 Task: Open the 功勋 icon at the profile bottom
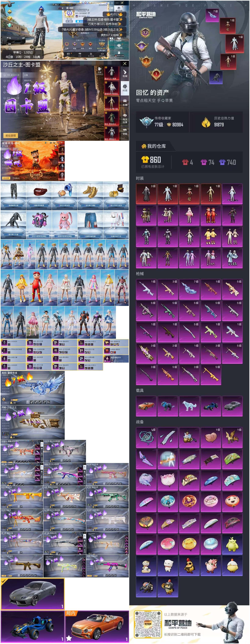click(80, 54)
